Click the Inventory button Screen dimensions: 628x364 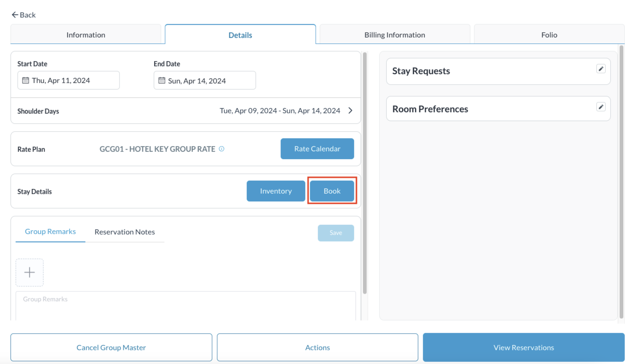276,191
